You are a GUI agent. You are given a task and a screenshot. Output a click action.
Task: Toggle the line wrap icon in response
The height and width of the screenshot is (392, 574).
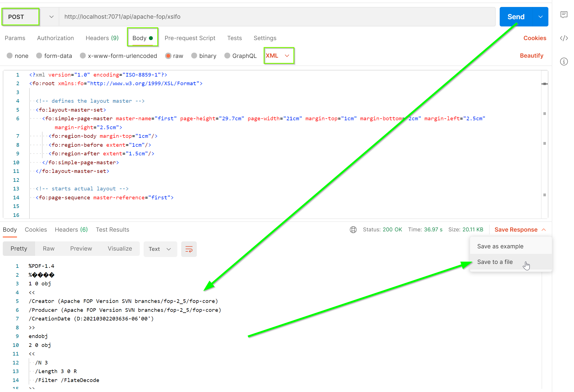189,249
